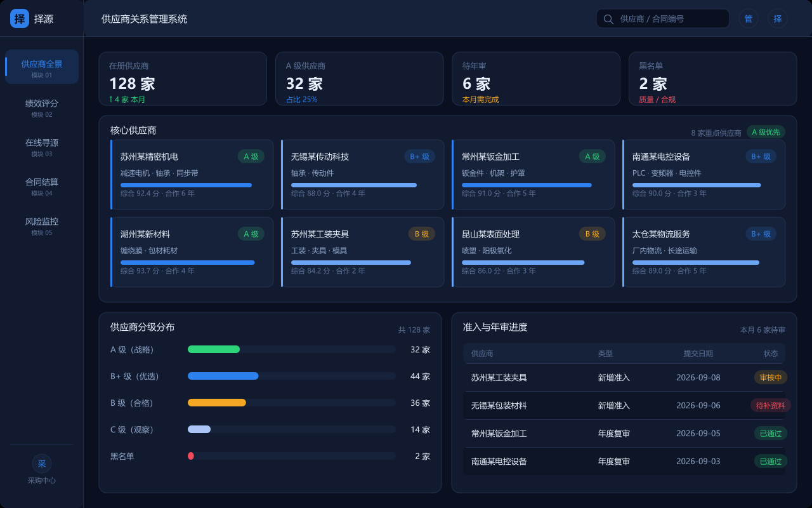Focus the 供应商 / 合同编号 search field
The width and height of the screenshot is (812, 508).
(x=663, y=18)
